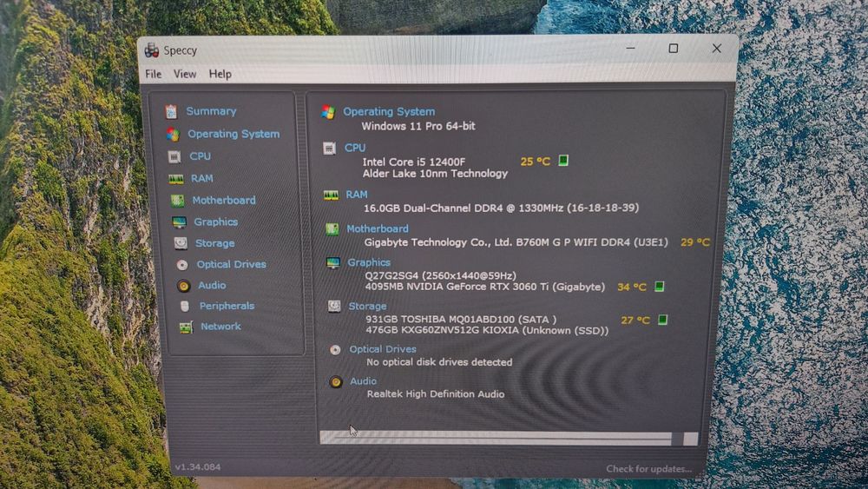Click Motherboard heading in summary pane

[378, 228]
